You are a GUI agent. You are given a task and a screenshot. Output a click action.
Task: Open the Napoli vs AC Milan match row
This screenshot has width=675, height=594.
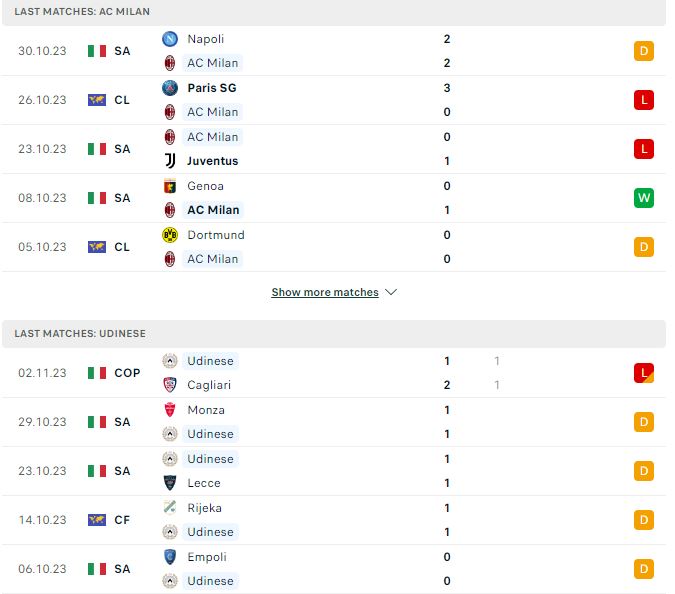(x=334, y=51)
